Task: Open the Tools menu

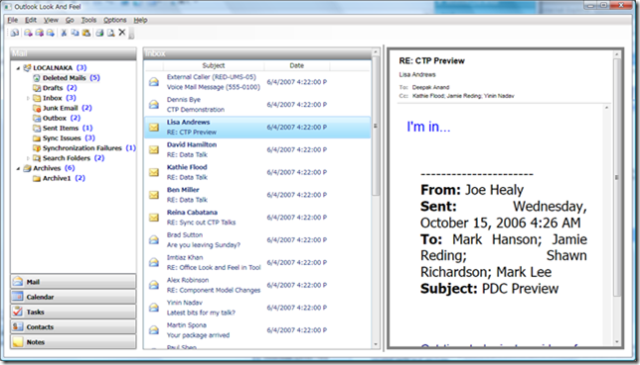Action: (89, 20)
